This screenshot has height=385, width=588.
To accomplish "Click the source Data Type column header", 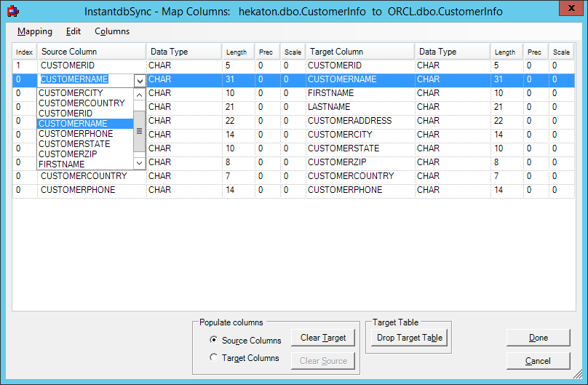I will (x=184, y=52).
